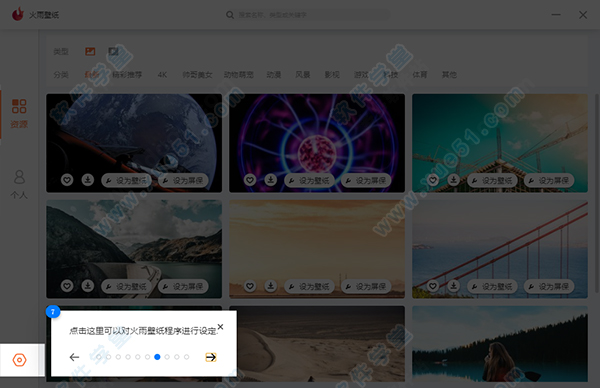Open settings via the hexagon gear icon
This screenshot has width=600, height=388.
[x=19, y=360]
